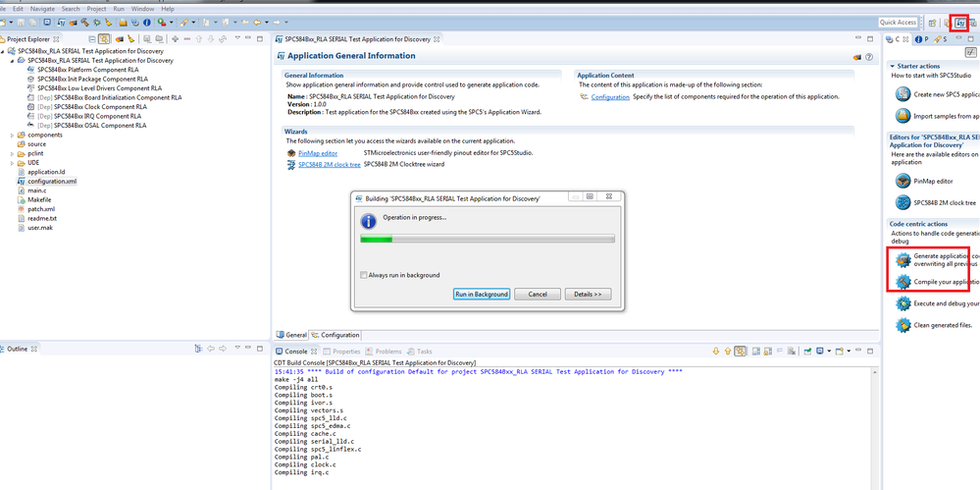Click the yellow back arrow in main toolbar

(x=257, y=23)
